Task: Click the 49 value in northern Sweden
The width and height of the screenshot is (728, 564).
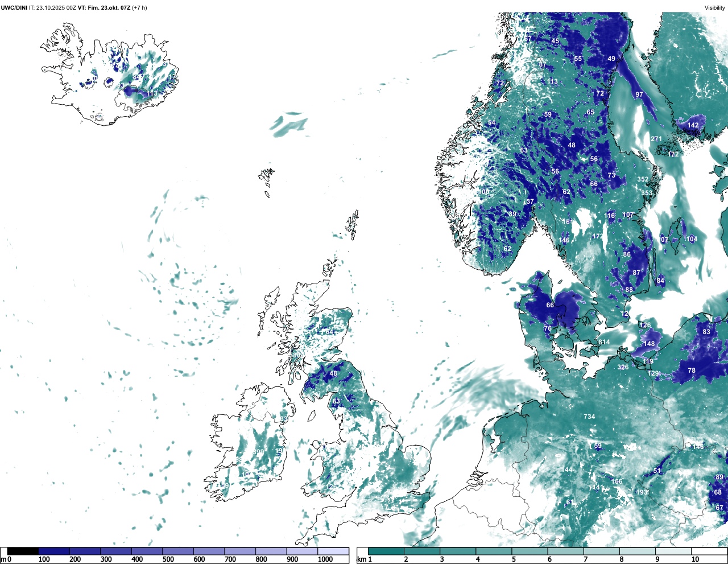Action: (x=611, y=59)
